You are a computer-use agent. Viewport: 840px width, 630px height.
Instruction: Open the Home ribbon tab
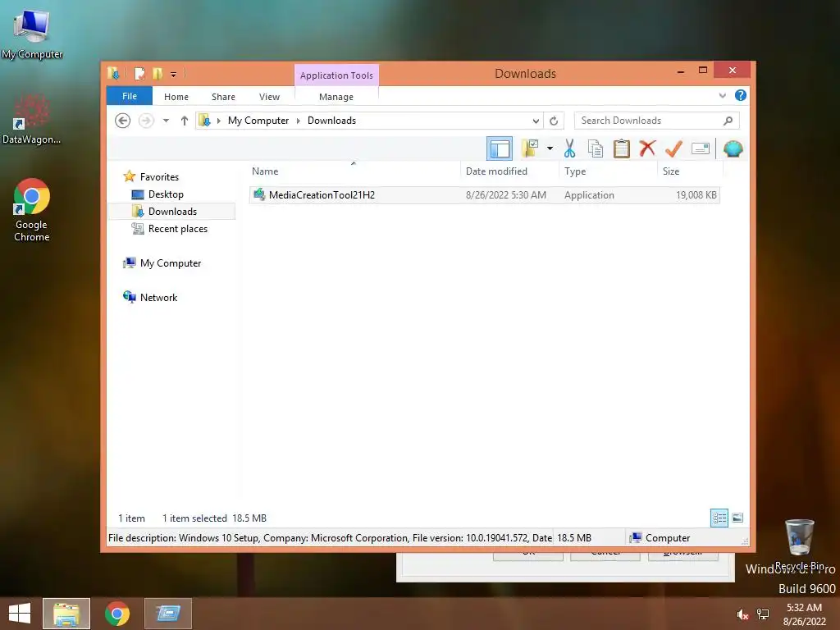click(x=176, y=97)
